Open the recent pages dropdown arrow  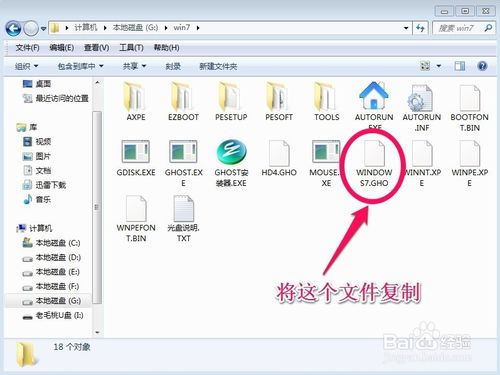click(x=43, y=29)
